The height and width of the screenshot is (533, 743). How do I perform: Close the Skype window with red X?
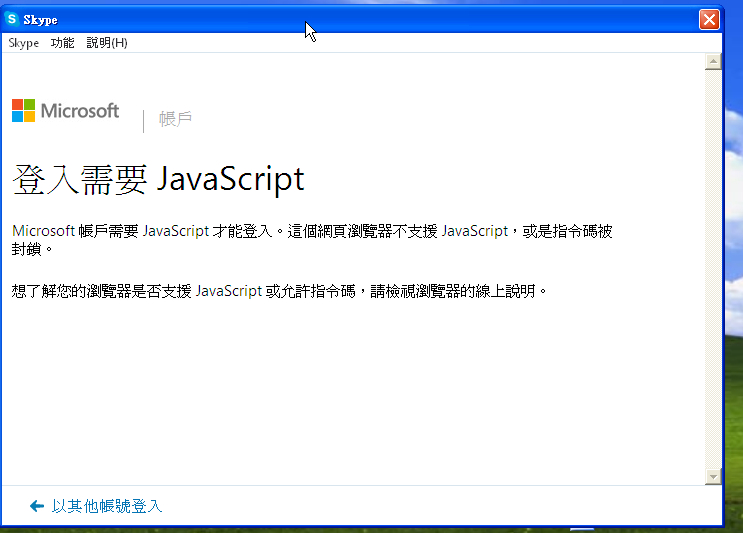[709, 19]
